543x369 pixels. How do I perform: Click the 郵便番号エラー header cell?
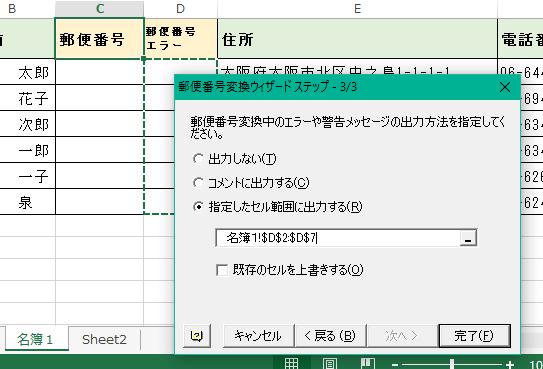tap(181, 39)
